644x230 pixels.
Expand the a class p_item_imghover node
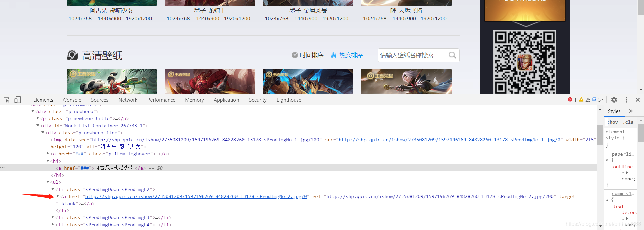tap(48, 153)
